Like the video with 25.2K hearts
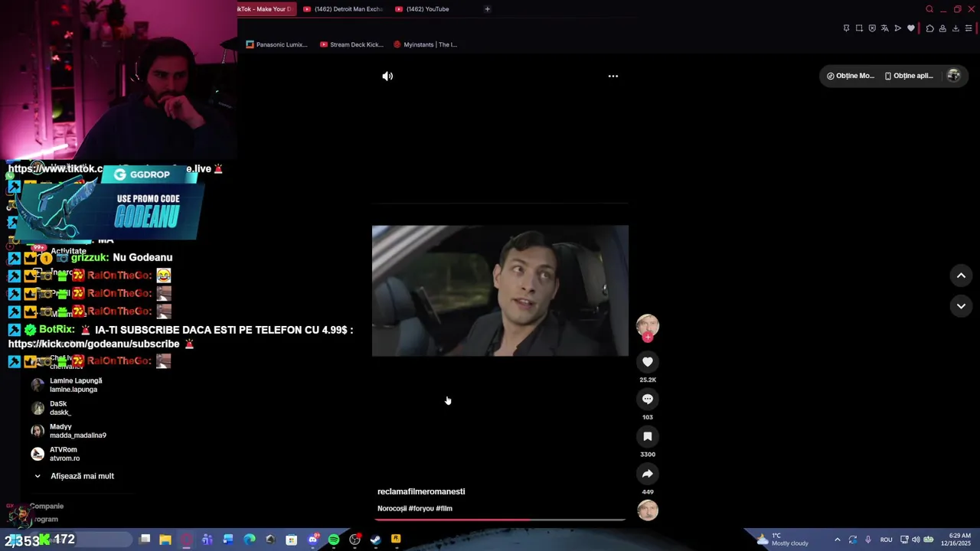Screen dimensions: 980x551 tap(648, 362)
